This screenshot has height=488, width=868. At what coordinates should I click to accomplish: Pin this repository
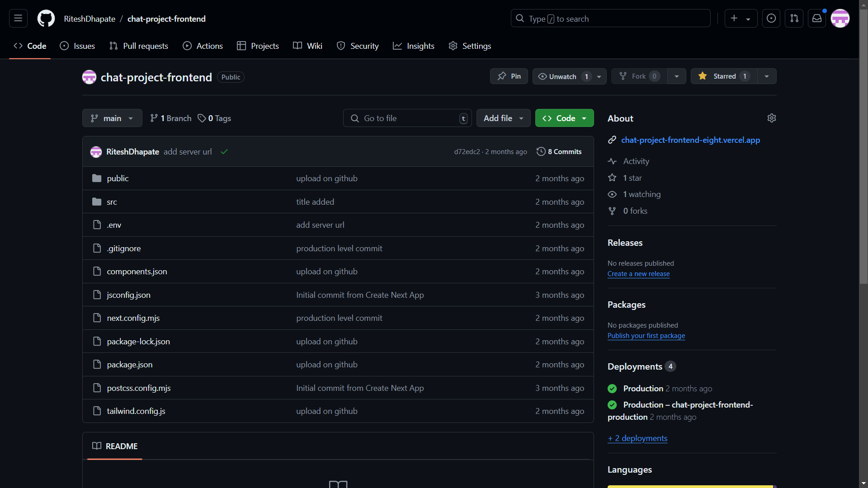pos(509,76)
